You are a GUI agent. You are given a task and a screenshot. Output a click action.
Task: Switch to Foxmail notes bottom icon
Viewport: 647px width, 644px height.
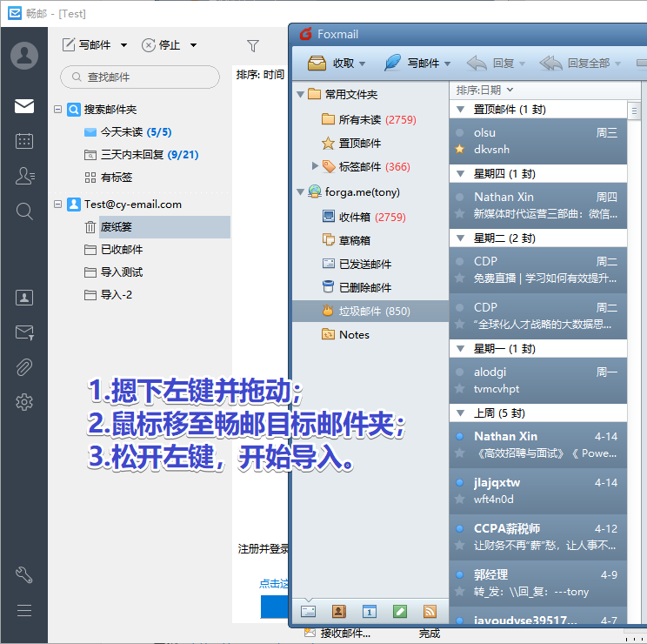tap(400, 611)
